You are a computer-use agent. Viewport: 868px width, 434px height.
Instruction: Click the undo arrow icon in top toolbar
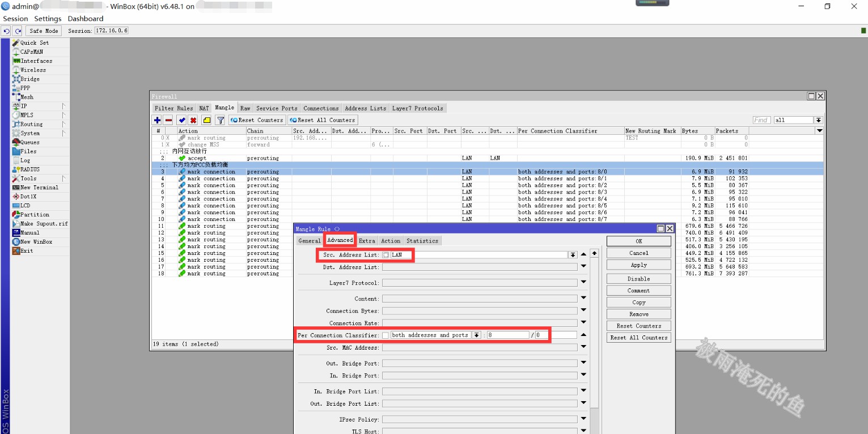pos(6,31)
